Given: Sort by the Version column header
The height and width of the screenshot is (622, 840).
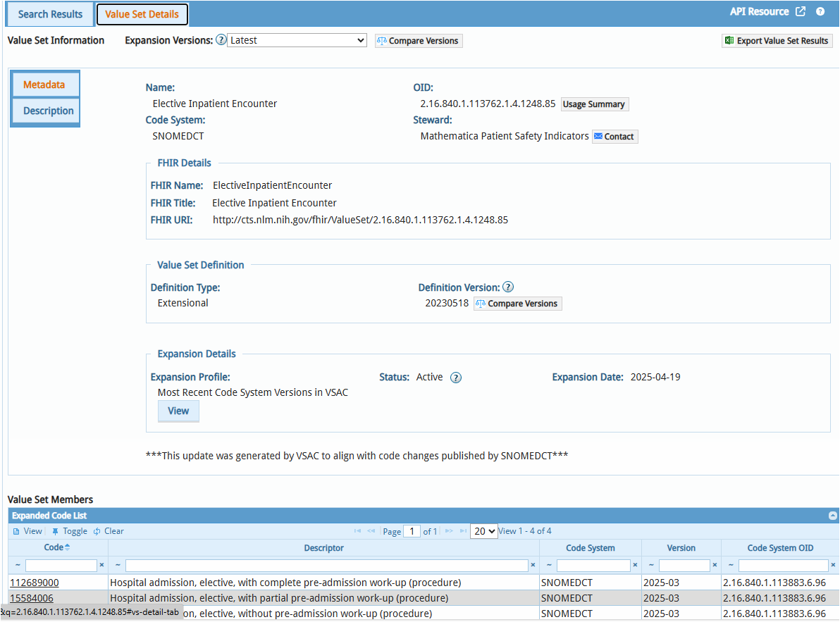Looking at the screenshot, I should 681,547.
